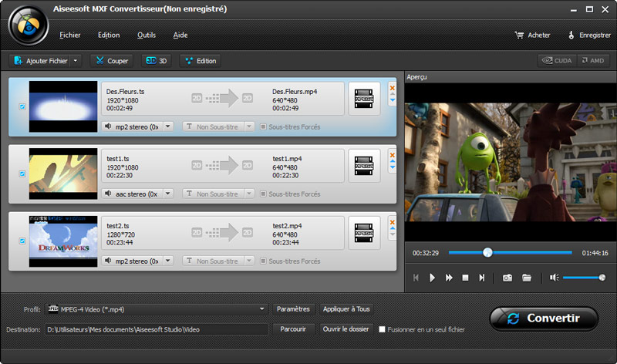This screenshot has width=617, height=364.
Task: Remove test2.ts with the orange X
Action: click(393, 222)
